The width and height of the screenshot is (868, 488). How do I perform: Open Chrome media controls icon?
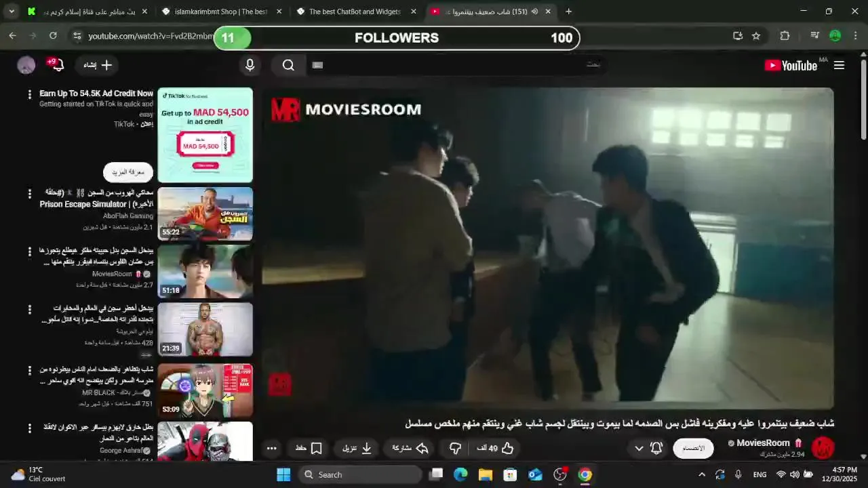[x=815, y=36]
